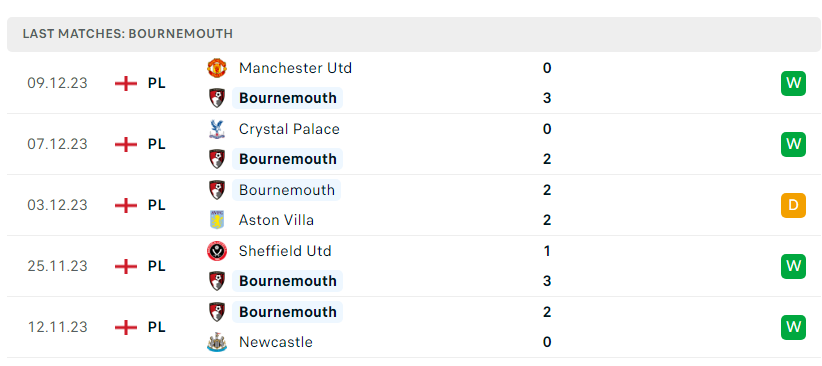
Task: Click England flag on 09.12.23 match
Action: coord(126,83)
